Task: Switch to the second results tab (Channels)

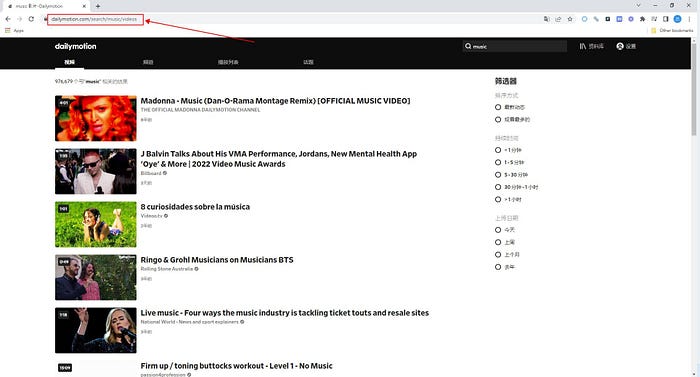Action: coord(148,62)
